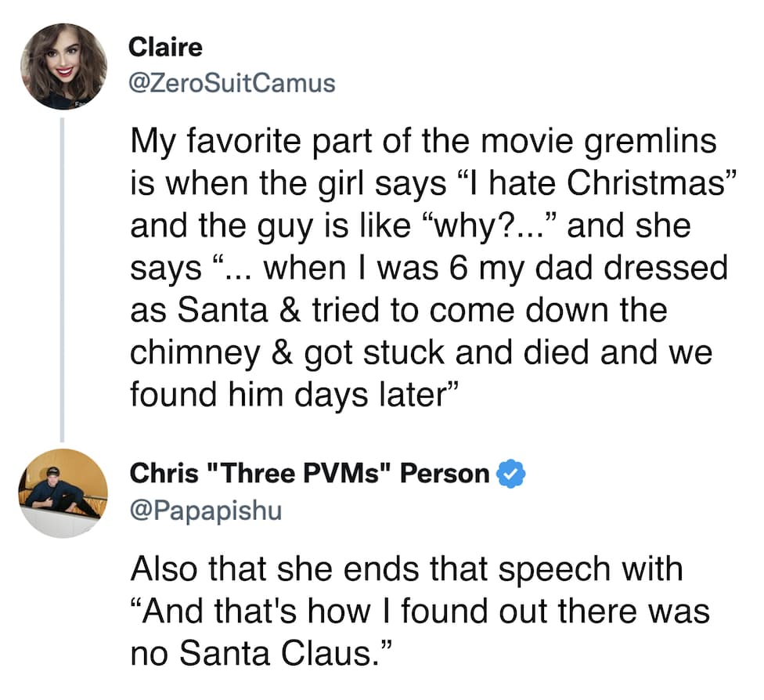Click the blue verified badge beside Chris's name

[x=512, y=474]
